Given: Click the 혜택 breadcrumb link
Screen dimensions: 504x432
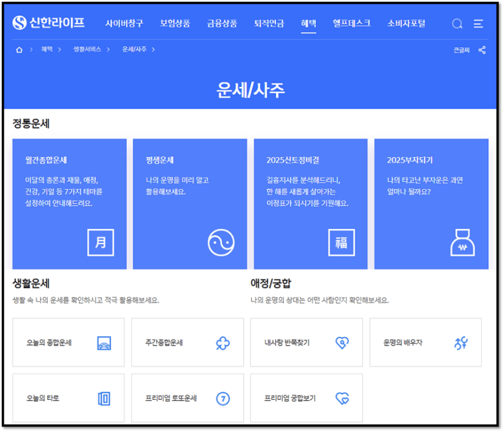Looking at the screenshot, I should click(x=47, y=49).
